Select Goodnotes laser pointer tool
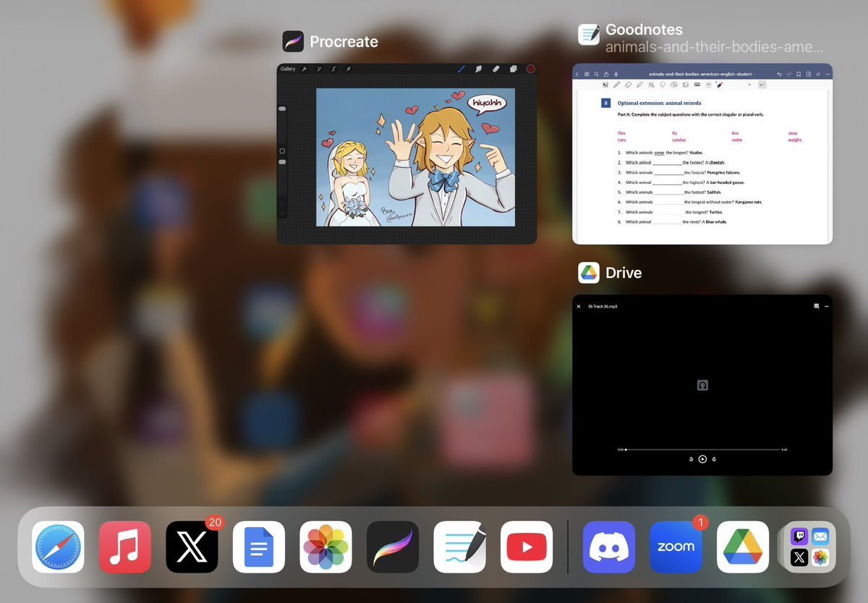Image resolution: width=868 pixels, height=603 pixels. pos(719,85)
